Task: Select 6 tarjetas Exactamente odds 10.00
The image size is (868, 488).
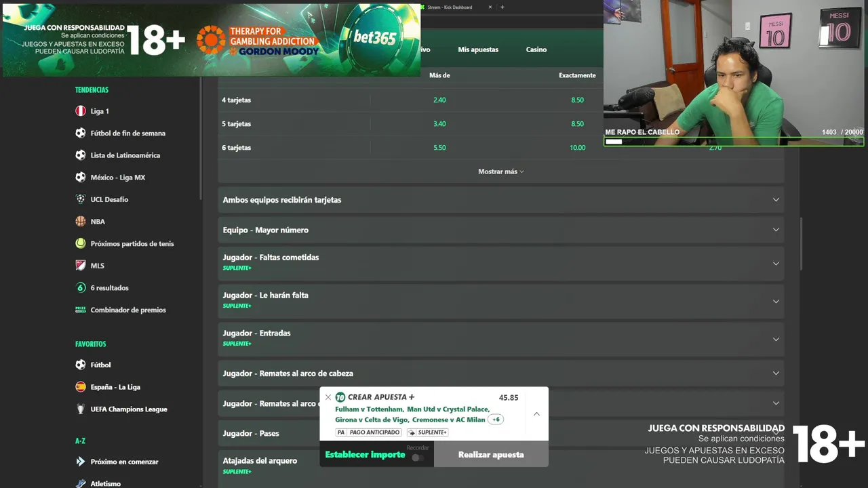Action: click(x=577, y=148)
